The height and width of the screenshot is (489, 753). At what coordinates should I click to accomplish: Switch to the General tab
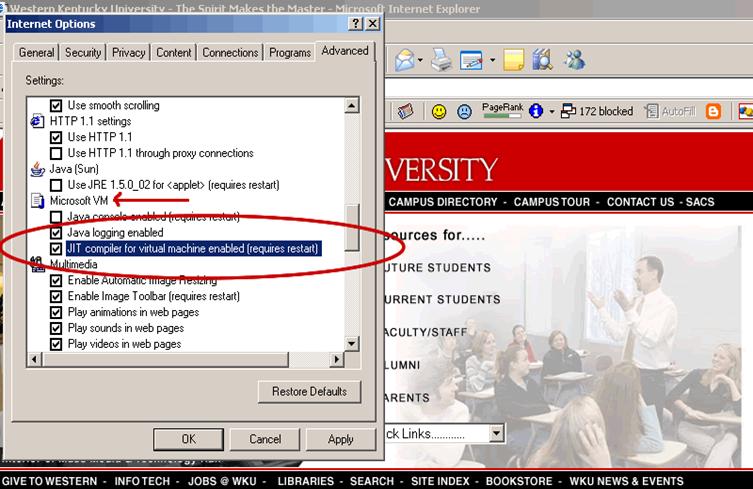click(x=36, y=52)
